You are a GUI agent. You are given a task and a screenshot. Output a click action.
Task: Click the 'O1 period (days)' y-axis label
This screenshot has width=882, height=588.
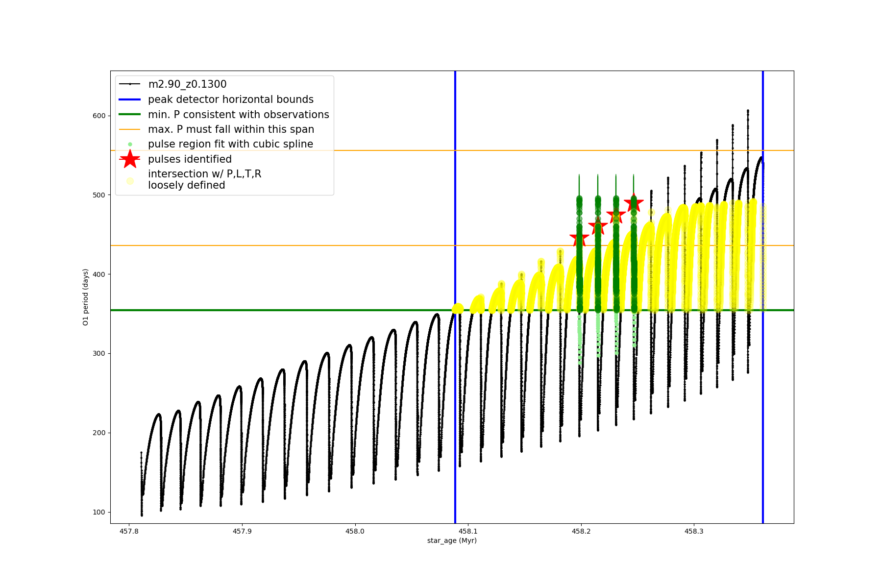pyautogui.click(x=86, y=297)
